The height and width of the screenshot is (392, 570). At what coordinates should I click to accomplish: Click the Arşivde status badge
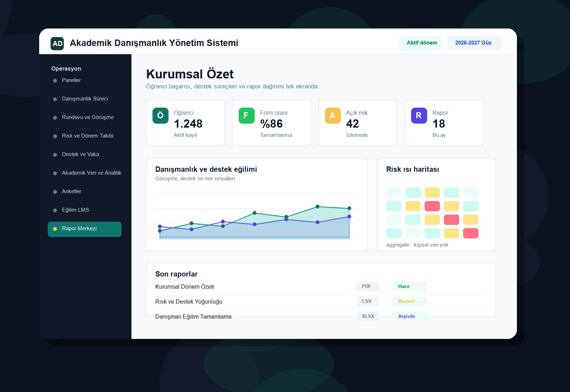[409, 316]
